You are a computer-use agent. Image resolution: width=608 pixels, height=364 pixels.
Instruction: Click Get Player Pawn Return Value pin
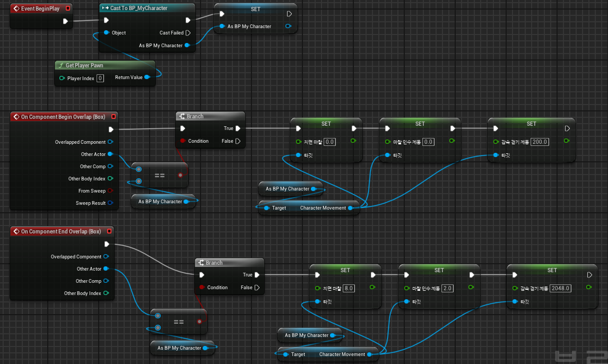[147, 77]
